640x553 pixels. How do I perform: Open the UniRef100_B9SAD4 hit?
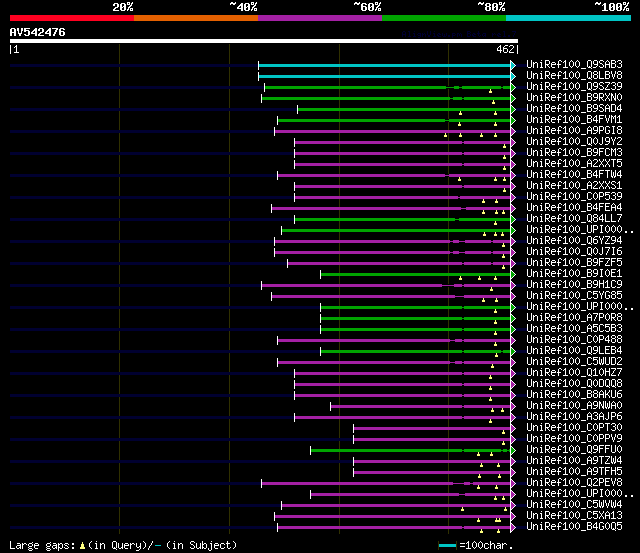click(574, 109)
